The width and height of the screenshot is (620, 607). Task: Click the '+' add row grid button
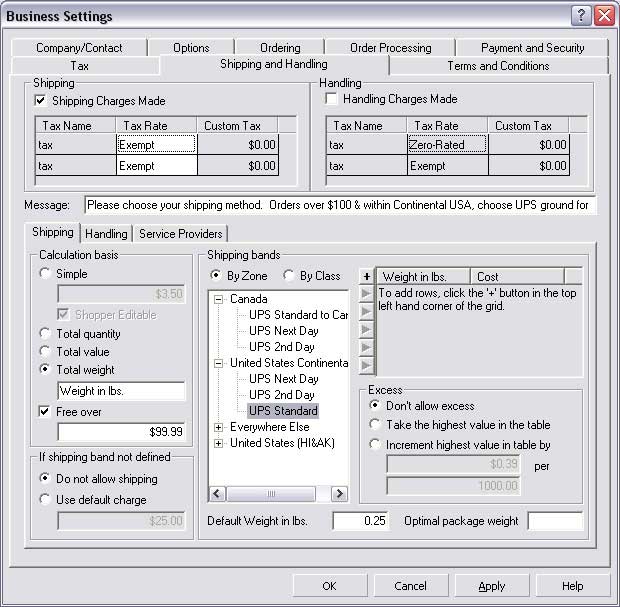[x=366, y=276]
